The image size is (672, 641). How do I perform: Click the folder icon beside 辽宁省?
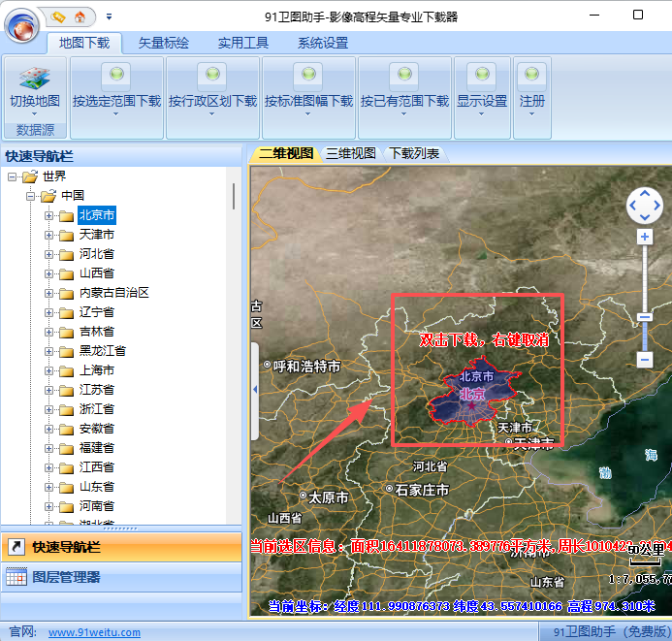click(67, 313)
